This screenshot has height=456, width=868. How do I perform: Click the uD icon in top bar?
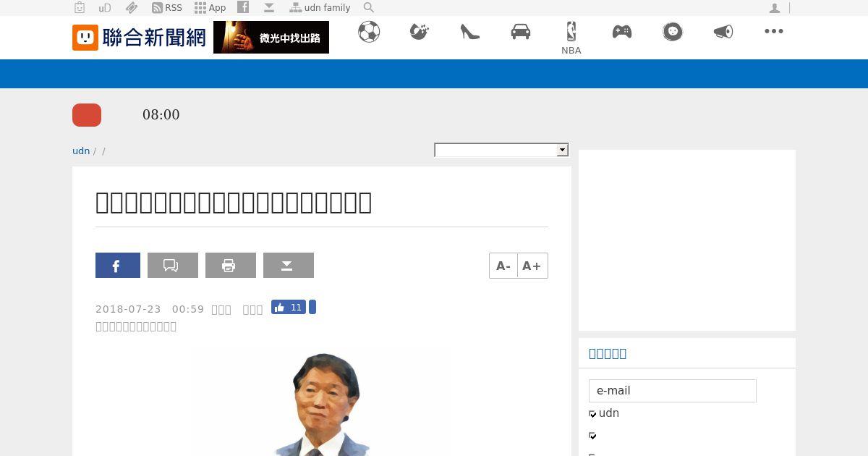(x=105, y=8)
